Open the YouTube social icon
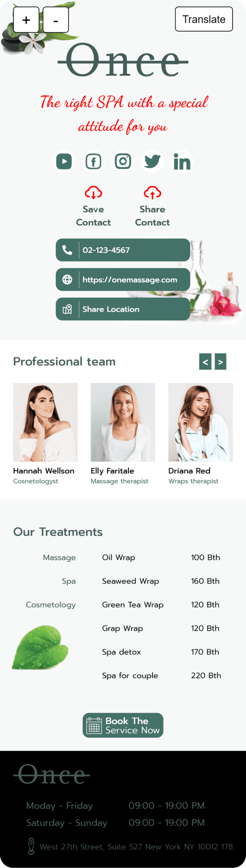246x868 pixels. point(64,161)
